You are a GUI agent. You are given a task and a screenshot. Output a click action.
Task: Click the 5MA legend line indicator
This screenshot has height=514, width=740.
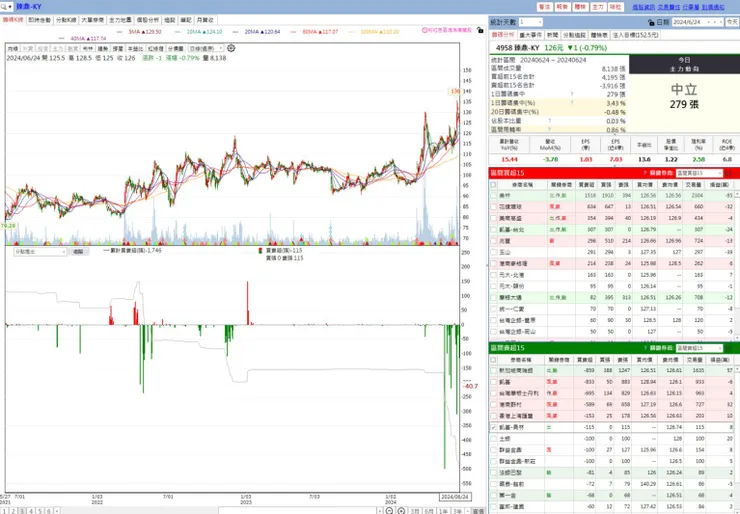point(119,32)
